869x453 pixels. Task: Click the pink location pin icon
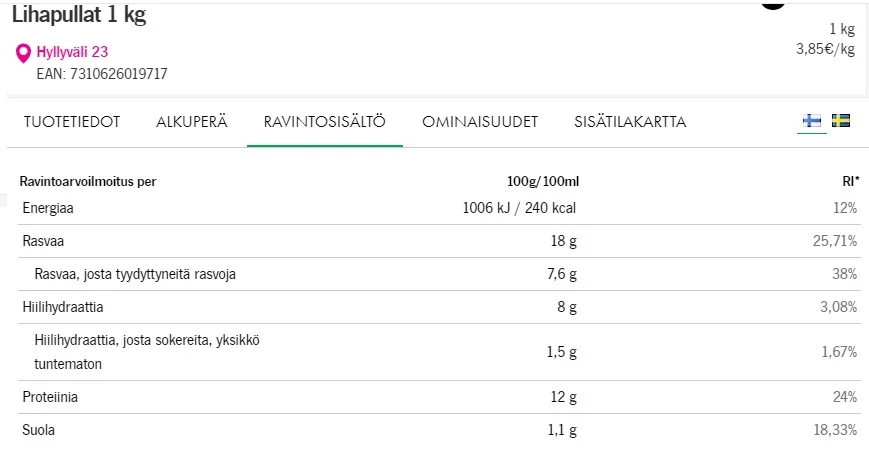24,53
